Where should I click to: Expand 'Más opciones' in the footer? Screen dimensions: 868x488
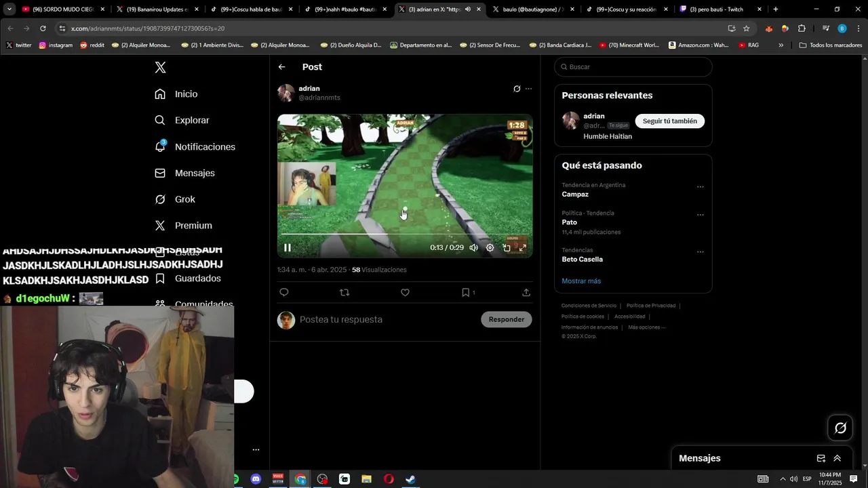(646, 327)
